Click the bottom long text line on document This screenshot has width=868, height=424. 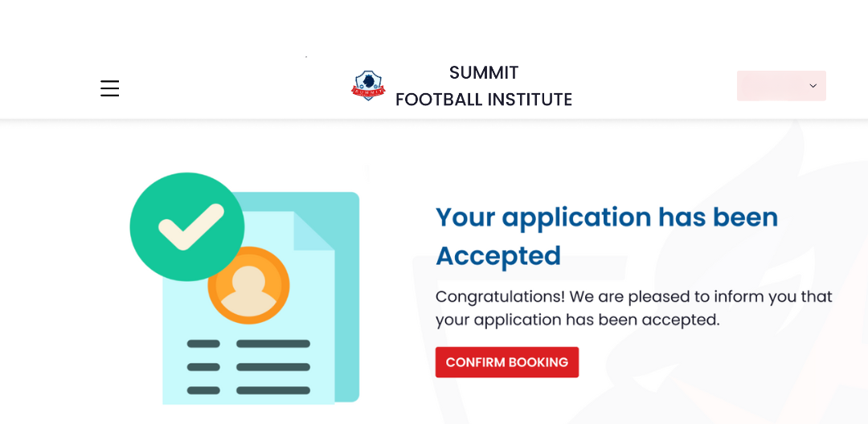point(273,390)
